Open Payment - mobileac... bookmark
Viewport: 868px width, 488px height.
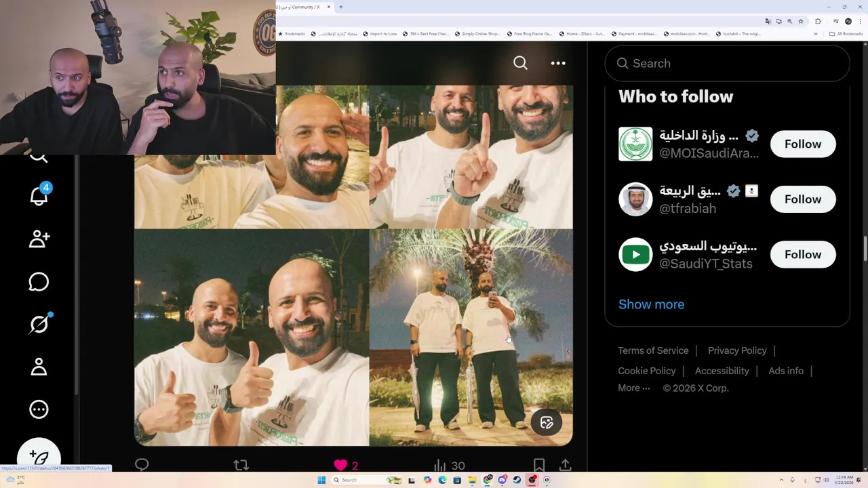tap(634, 34)
